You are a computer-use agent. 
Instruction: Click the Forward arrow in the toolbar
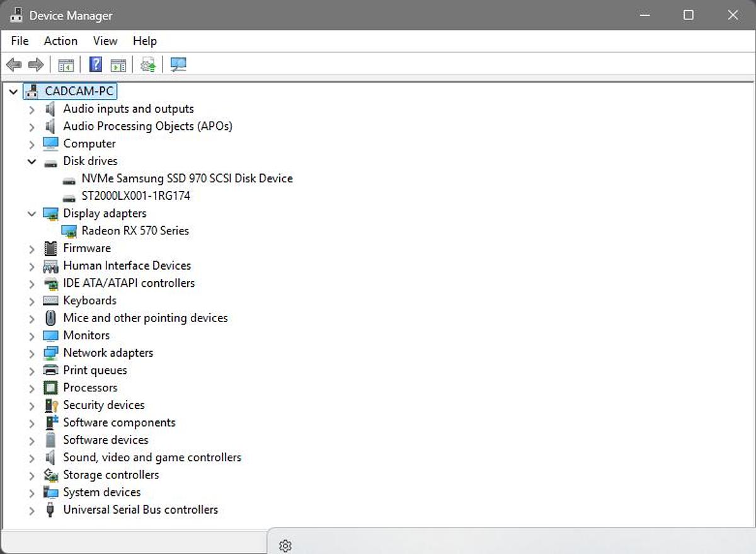pyautogui.click(x=36, y=64)
